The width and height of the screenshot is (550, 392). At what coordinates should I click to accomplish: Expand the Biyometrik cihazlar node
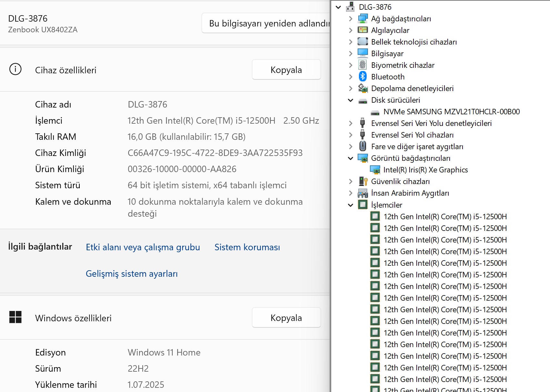351,65
